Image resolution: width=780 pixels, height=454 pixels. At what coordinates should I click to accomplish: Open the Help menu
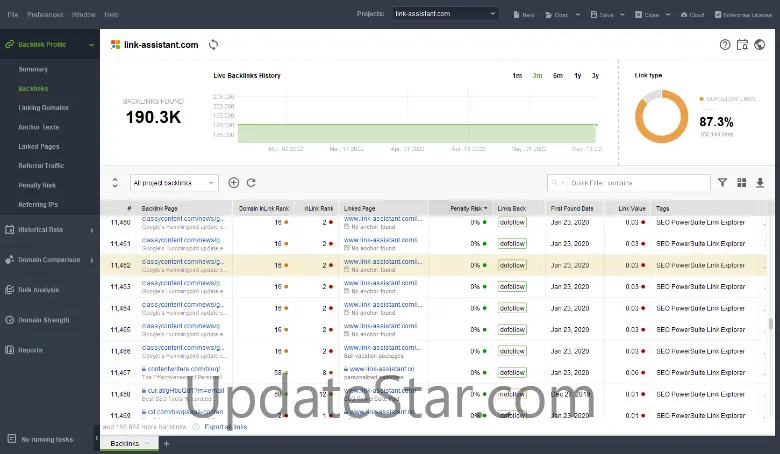(111, 14)
